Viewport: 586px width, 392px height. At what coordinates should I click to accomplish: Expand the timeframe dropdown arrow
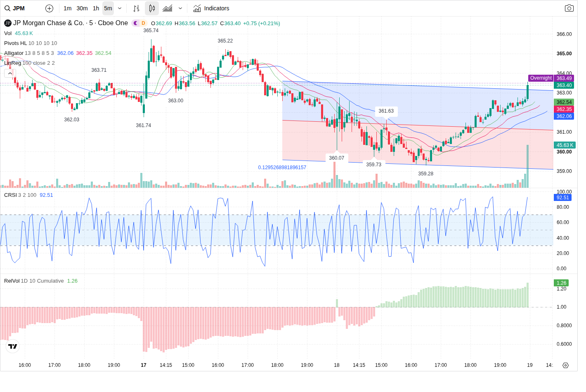[x=120, y=8]
